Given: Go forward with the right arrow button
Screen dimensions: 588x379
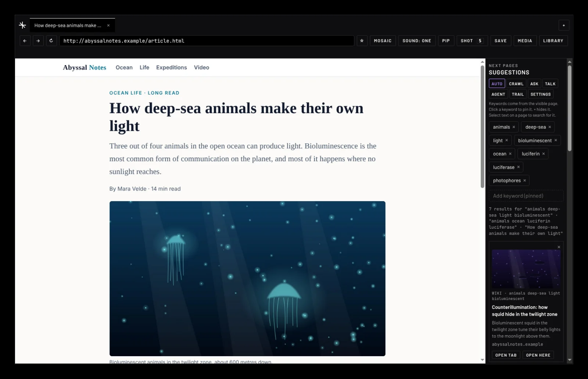Looking at the screenshot, I should tap(38, 41).
